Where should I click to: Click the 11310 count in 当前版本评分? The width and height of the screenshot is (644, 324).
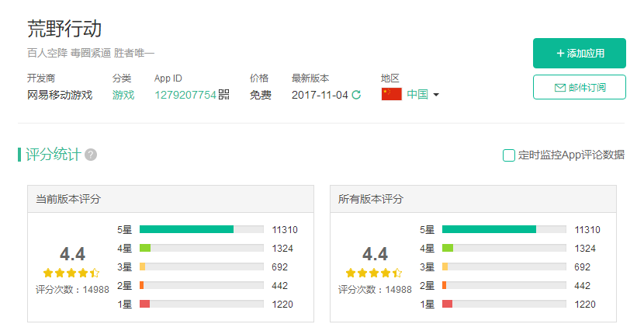pos(285,229)
